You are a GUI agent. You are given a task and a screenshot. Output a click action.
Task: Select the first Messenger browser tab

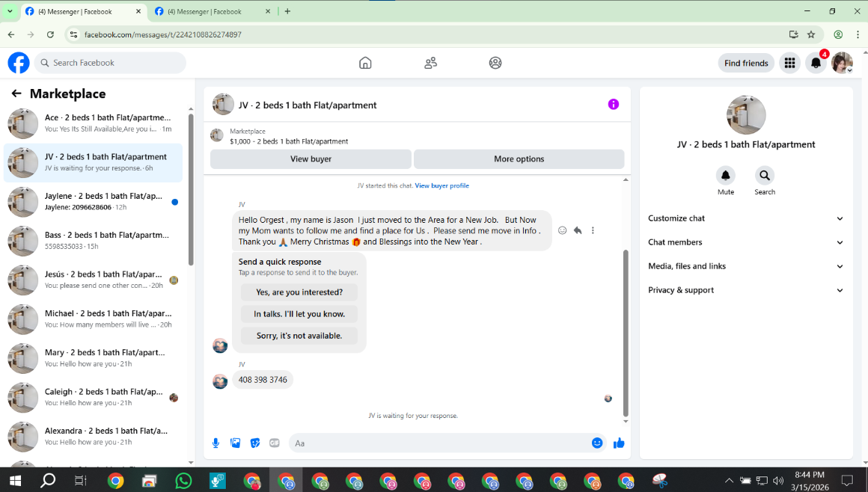[83, 11]
